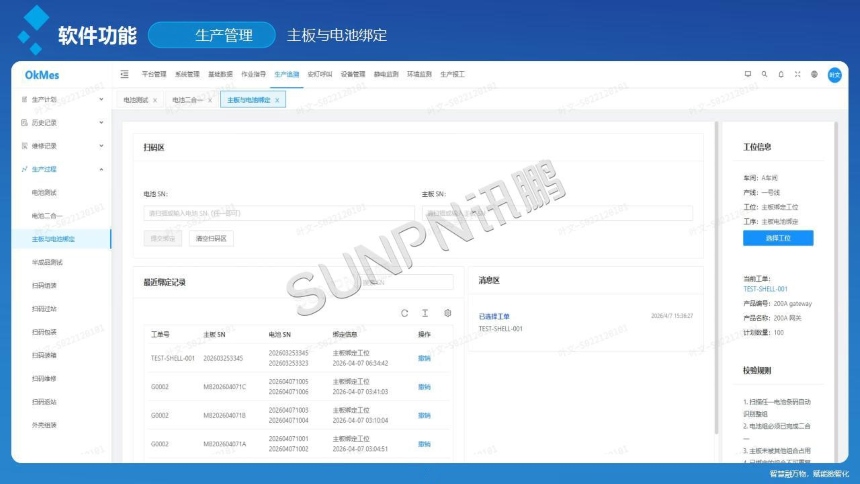860x484 pixels.
Task: Open 电池二合一 in the sidebar
Action: point(47,216)
